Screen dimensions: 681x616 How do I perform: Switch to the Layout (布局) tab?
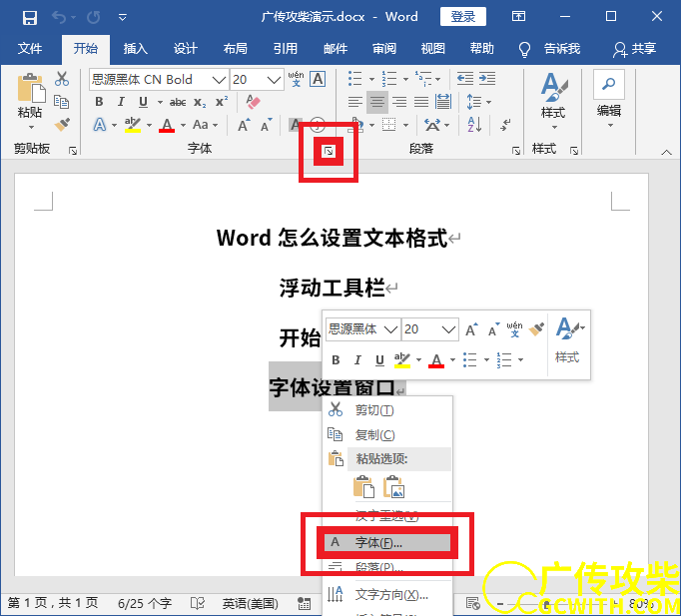pyautogui.click(x=236, y=48)
